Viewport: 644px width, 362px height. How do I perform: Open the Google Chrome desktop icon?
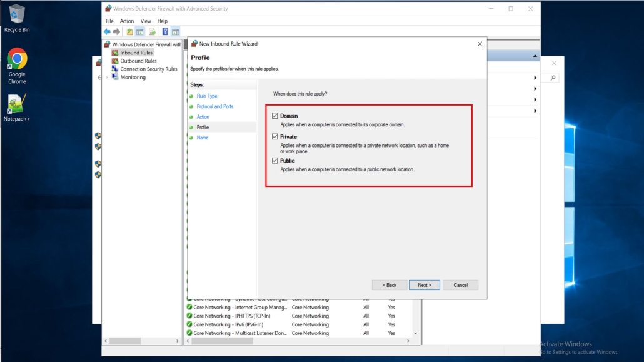(17, 66)
